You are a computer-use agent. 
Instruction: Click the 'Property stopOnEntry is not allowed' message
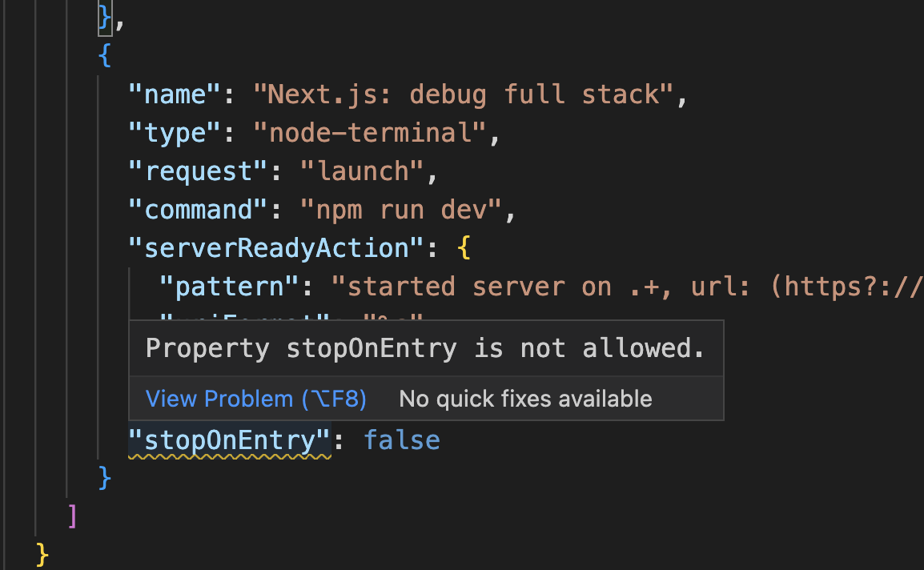coord(424,348)
